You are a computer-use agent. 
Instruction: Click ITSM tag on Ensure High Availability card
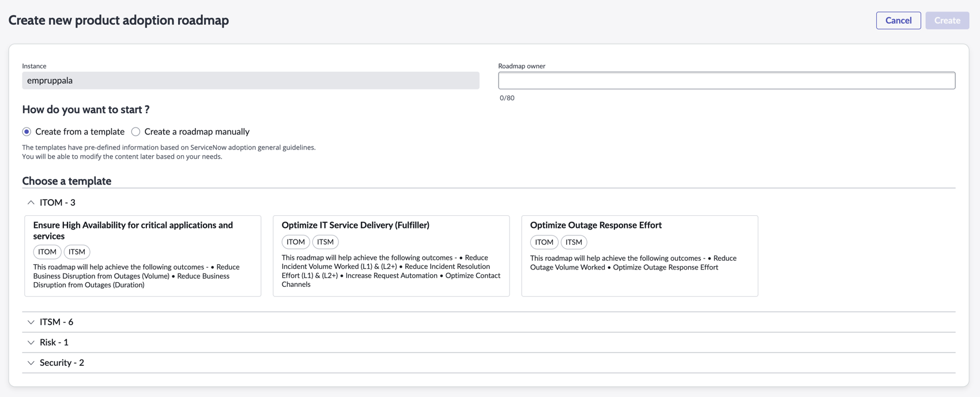coord(77,252)
